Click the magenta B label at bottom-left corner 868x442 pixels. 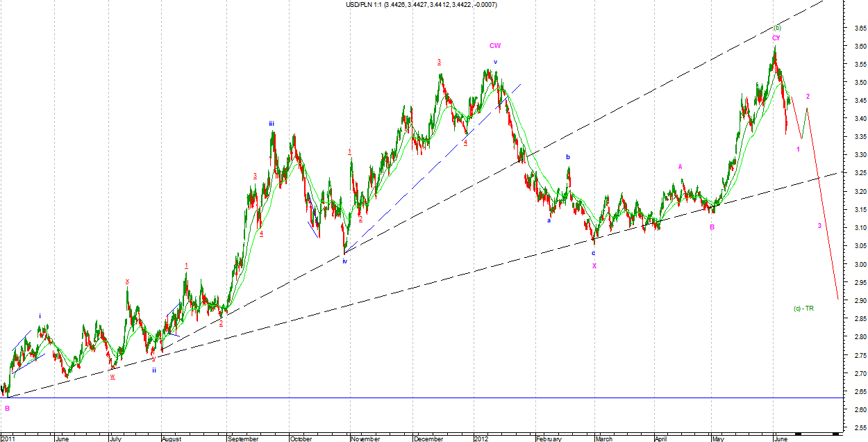click(7, 409)
